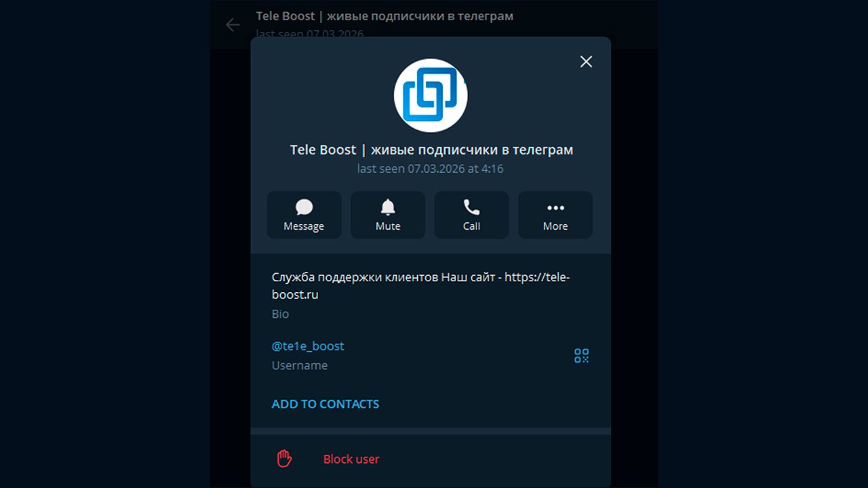Click the chat header title Tele Boost
868x488 pixels.
point(384,16)
